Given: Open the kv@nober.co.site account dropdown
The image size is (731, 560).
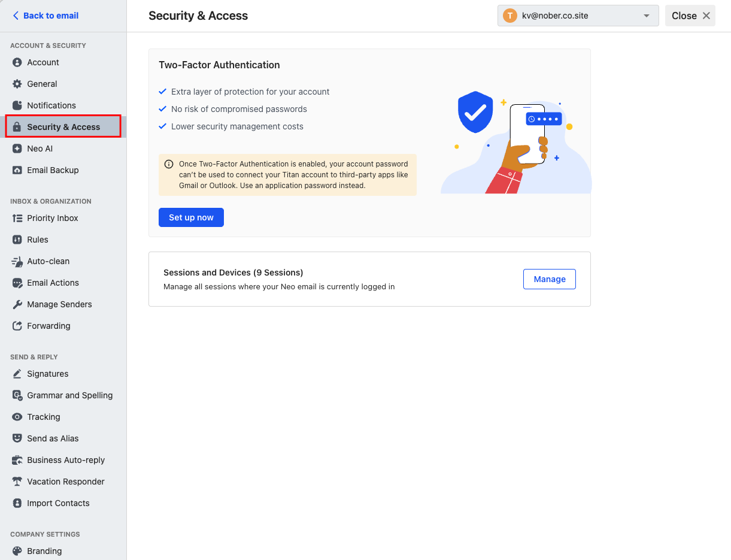Looking at the screenshot, I should point(578,16).
